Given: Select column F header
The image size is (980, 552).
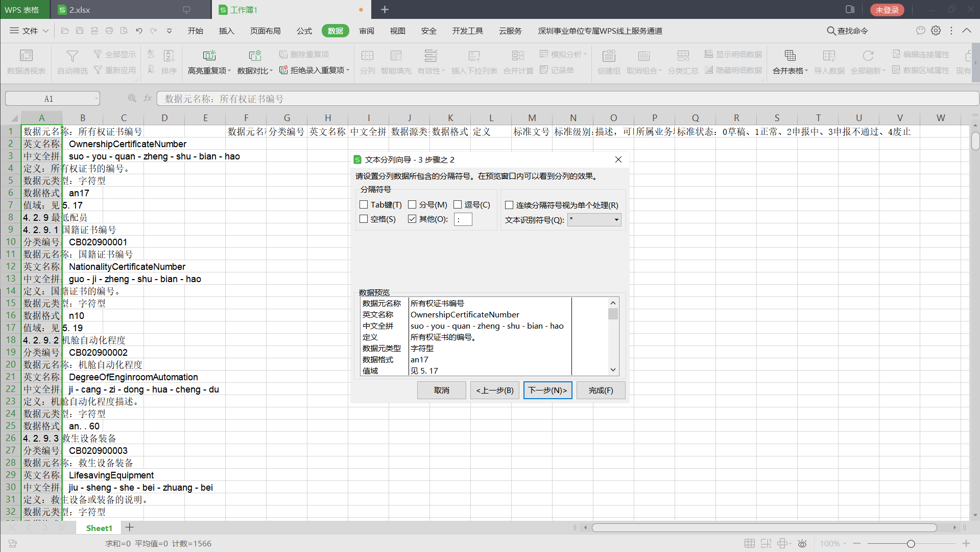Looking at the screenshot, I should click(x=246, y=118).
